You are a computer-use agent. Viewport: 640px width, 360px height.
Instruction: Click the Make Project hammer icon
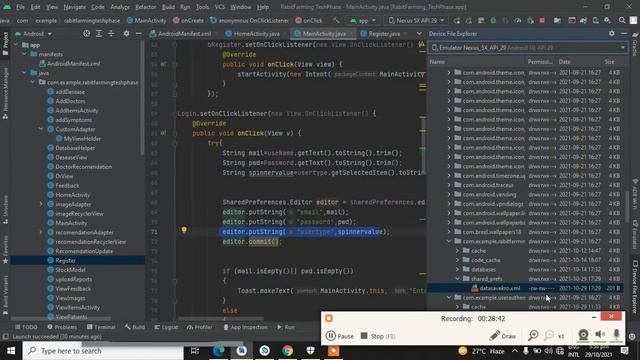tap(336, 20)
